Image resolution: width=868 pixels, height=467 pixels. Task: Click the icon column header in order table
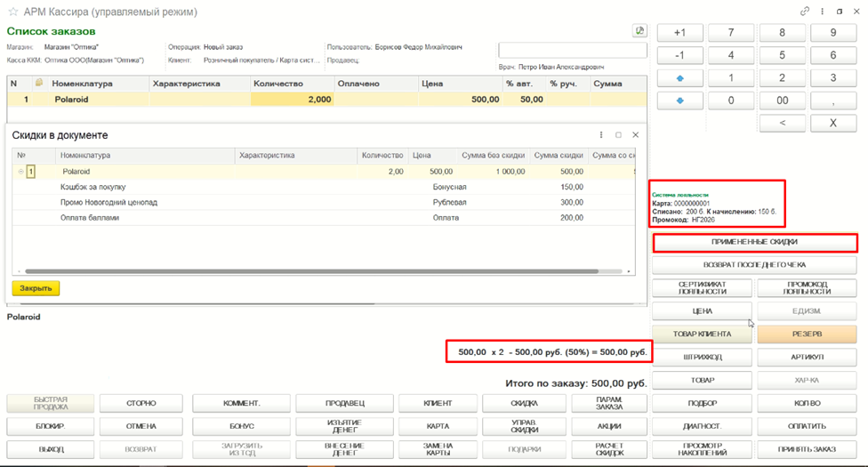click(x=39, y=83)
